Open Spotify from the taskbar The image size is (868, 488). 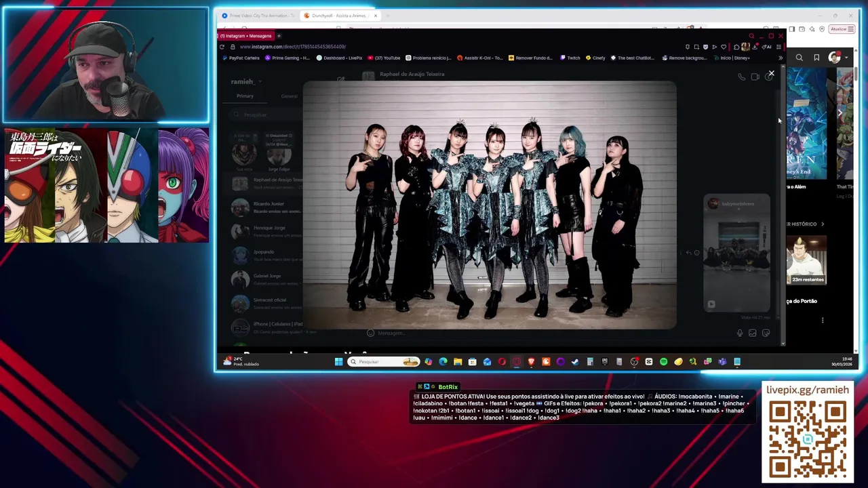(663, 362)
